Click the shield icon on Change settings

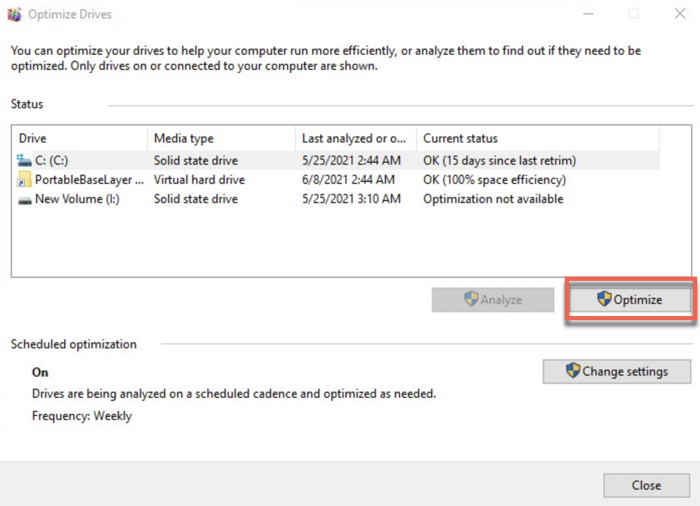click(x=573, y=371)
